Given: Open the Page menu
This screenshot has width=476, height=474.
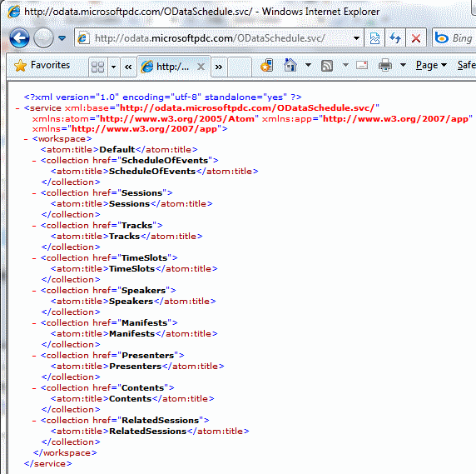Looking at the screenshot, I should point(431,65).
